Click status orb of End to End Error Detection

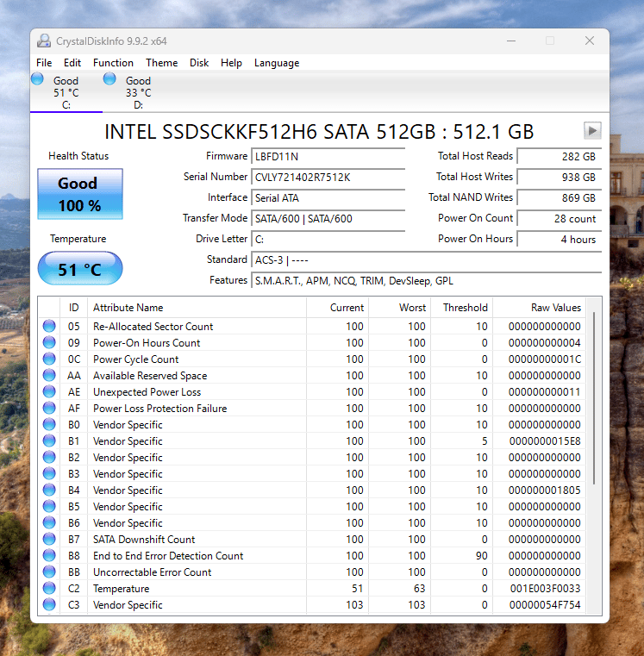click(49, 555)
